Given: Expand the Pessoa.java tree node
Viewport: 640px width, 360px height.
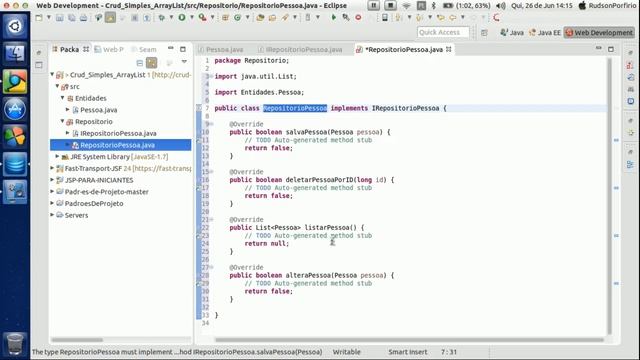Looking at the screenshot, I should (68, 109).
